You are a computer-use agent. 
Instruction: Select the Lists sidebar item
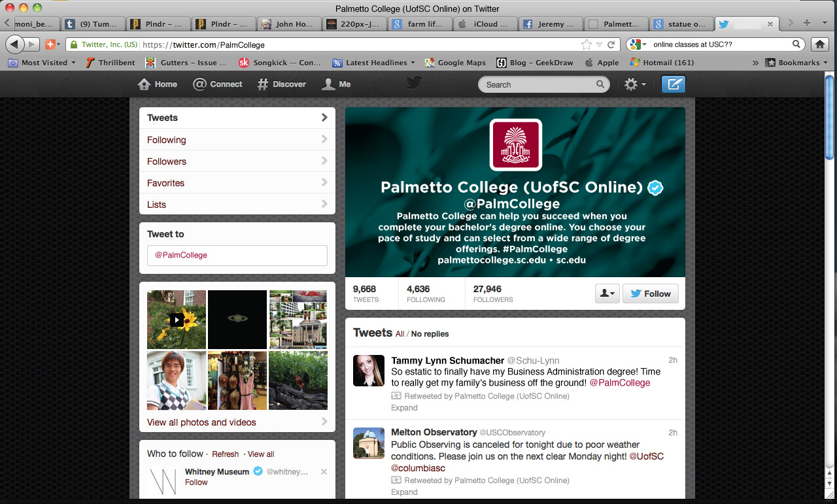pos(237,205)
